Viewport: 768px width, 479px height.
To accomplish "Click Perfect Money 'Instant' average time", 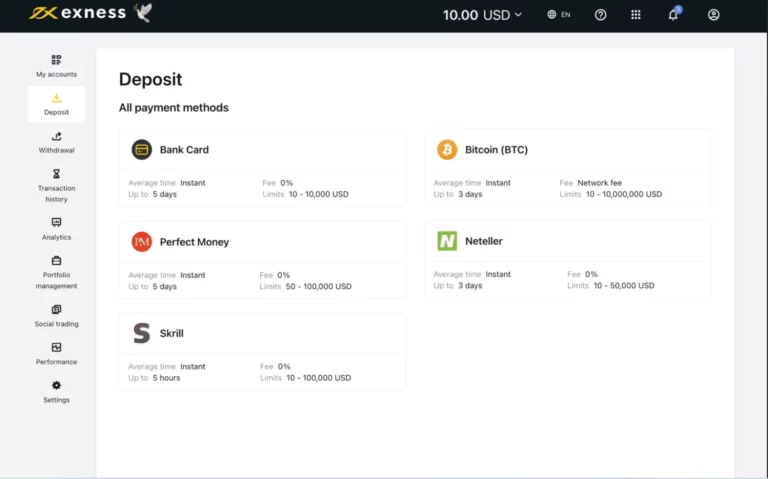I will click(192, 275).
